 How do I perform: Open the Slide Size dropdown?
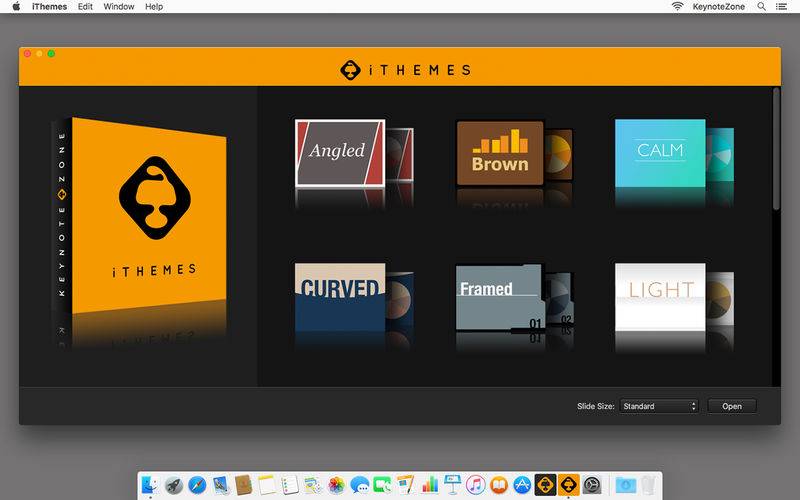659,406
